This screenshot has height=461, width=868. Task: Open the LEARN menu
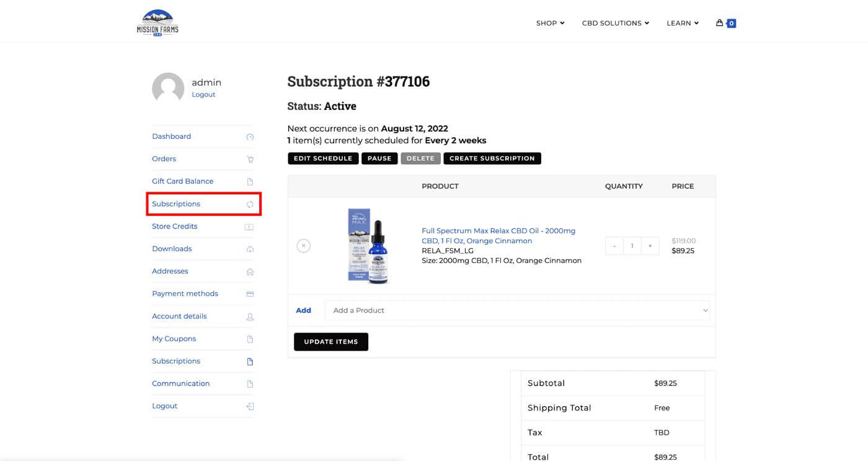tap(682, 23)
